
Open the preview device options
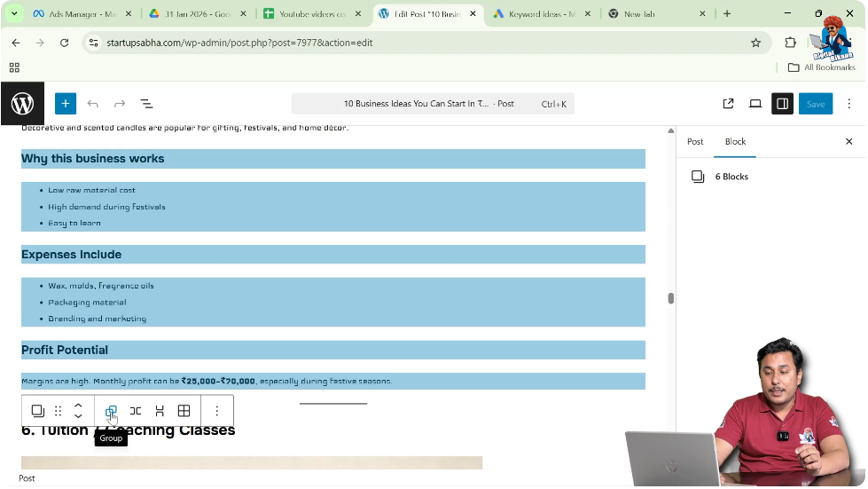coord(755,104)
